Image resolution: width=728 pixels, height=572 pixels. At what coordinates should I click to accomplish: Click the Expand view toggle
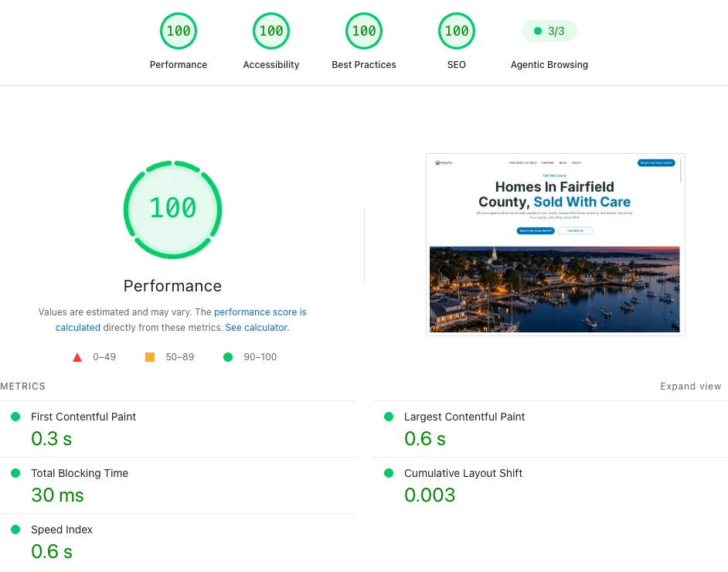click(690, 386)
